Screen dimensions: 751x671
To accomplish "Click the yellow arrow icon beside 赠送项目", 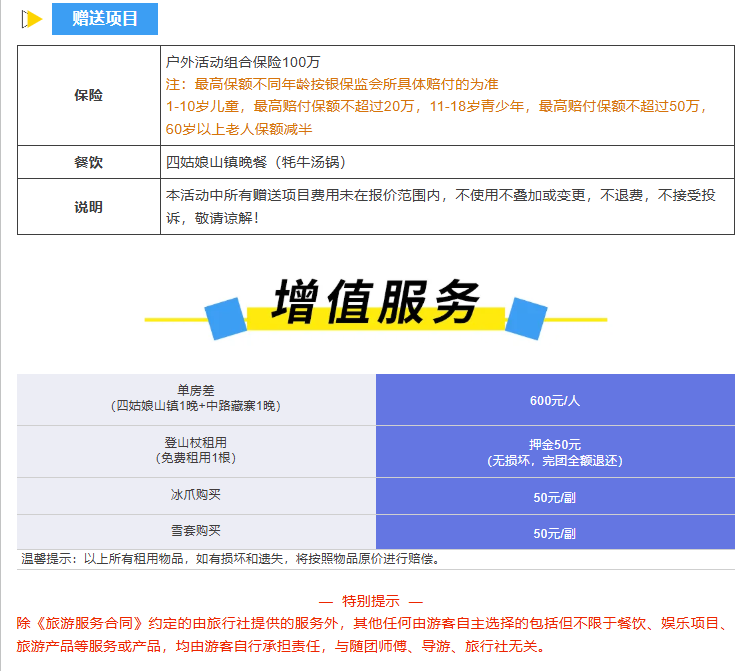I will (x=32, y=19).
